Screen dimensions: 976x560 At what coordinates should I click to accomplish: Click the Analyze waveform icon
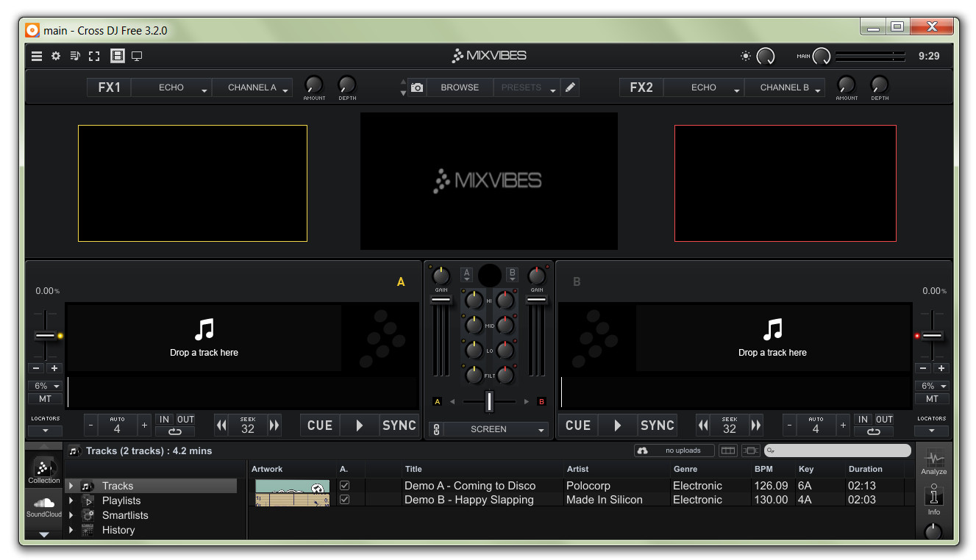pyautogui.click(x=933, y=462)
